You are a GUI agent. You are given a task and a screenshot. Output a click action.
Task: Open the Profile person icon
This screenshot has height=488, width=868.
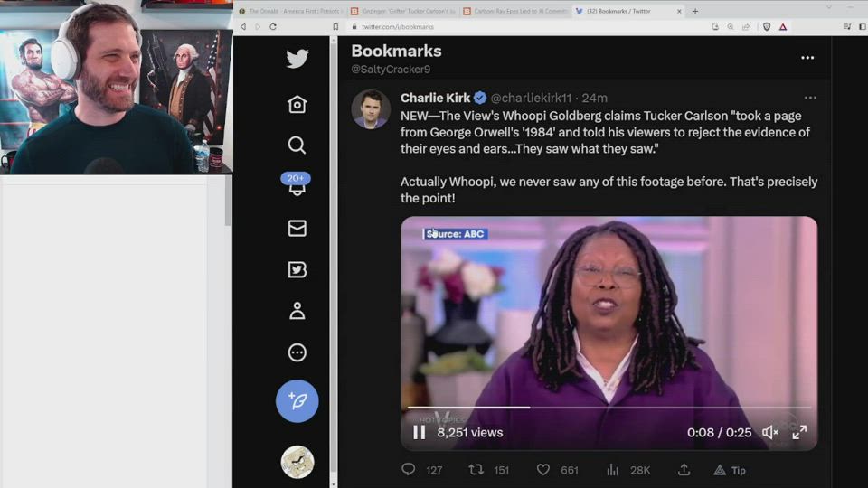pyautogui.click(x=297, y=311)
